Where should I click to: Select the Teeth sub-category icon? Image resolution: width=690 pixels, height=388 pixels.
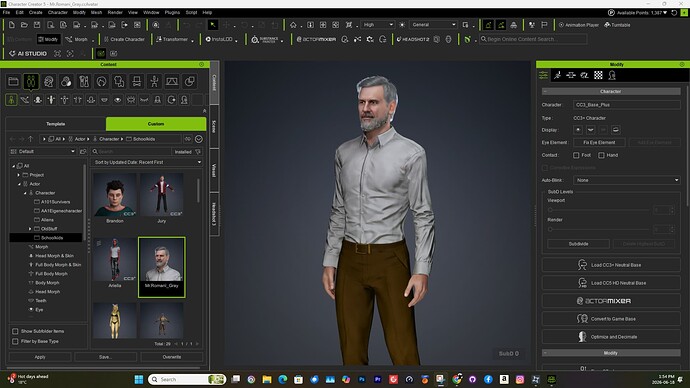pos(104,100)
